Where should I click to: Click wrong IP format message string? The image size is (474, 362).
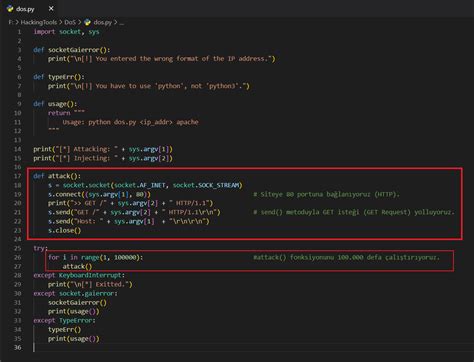(x=171, y=59)
